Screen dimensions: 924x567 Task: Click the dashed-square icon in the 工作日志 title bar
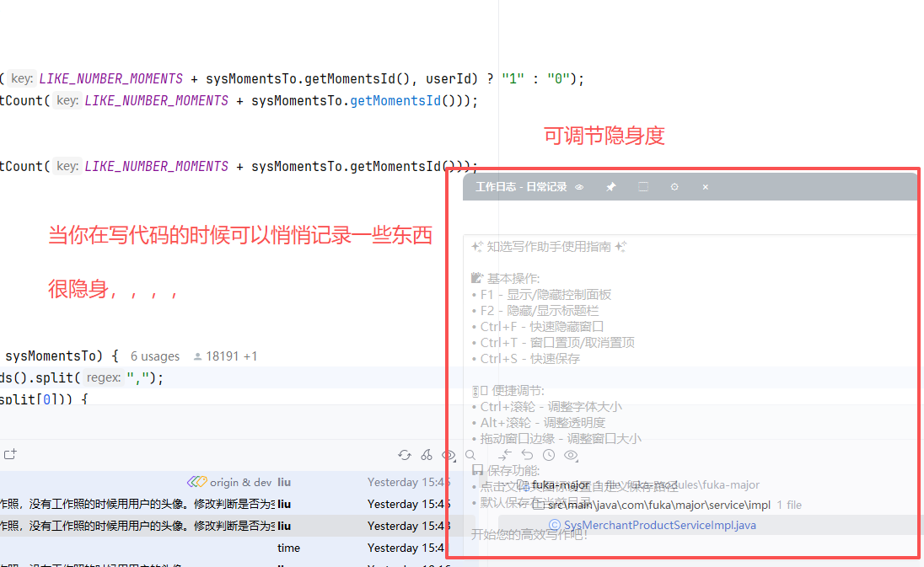point(643,187)
